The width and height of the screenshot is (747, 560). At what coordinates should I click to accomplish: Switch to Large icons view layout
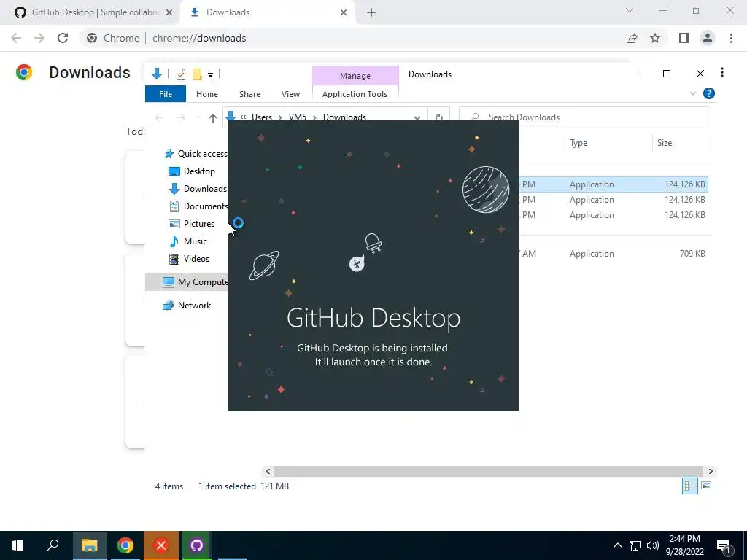[x=706, y=486]
